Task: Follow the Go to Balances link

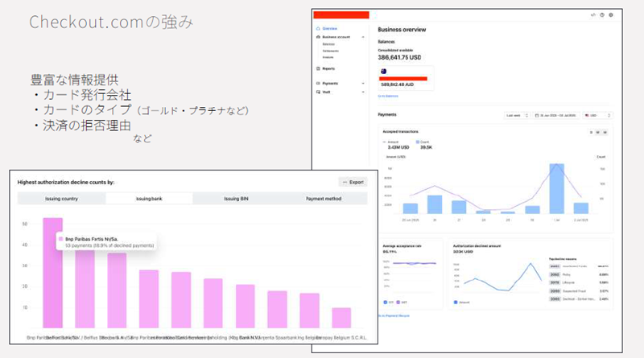Action: coord(388,96)
